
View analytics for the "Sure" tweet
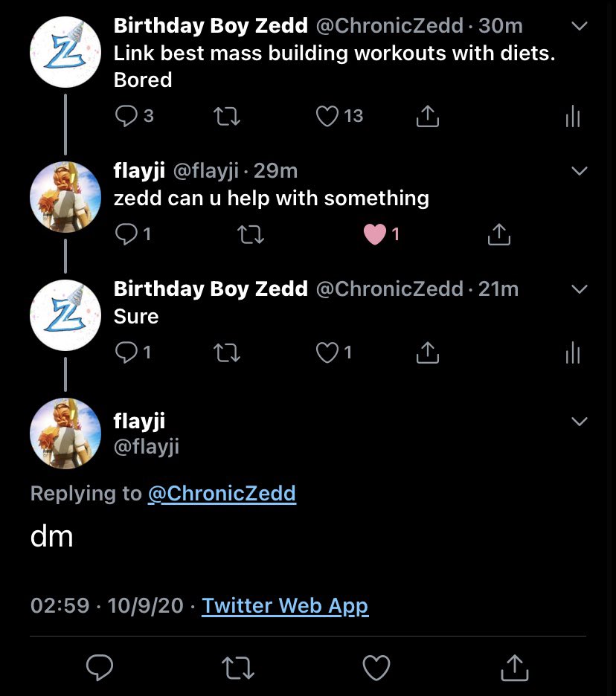572,352
